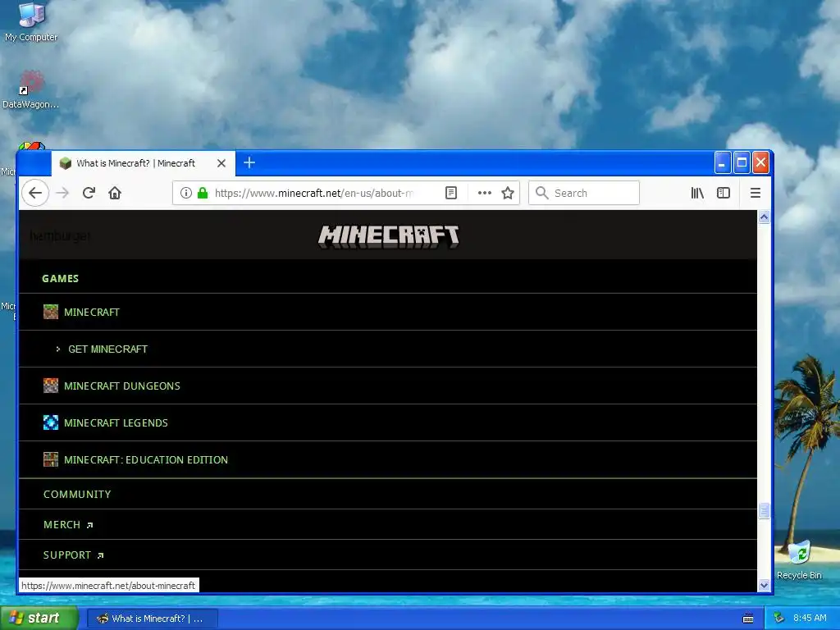Image resolution: width=840 pixels, height=630 pixels.
Task: Click the page scrollbar up arrow
Action: point(764,217)
